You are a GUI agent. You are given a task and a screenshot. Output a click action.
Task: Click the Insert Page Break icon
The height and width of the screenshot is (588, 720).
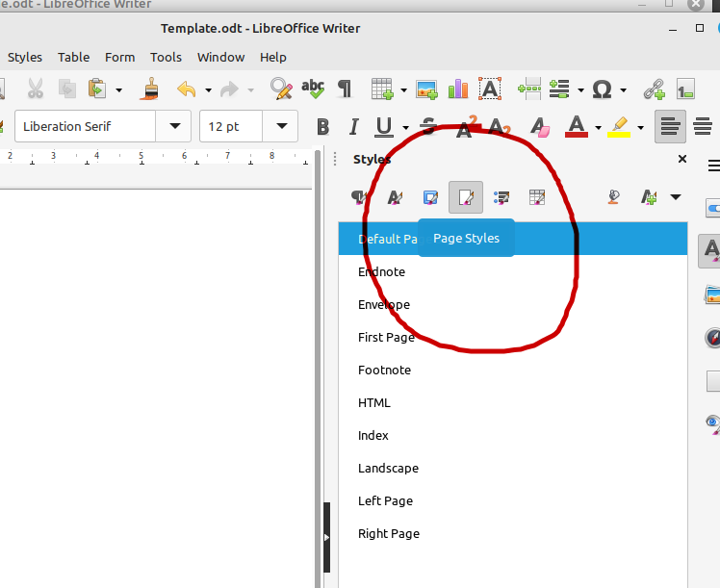click(529, 89)
